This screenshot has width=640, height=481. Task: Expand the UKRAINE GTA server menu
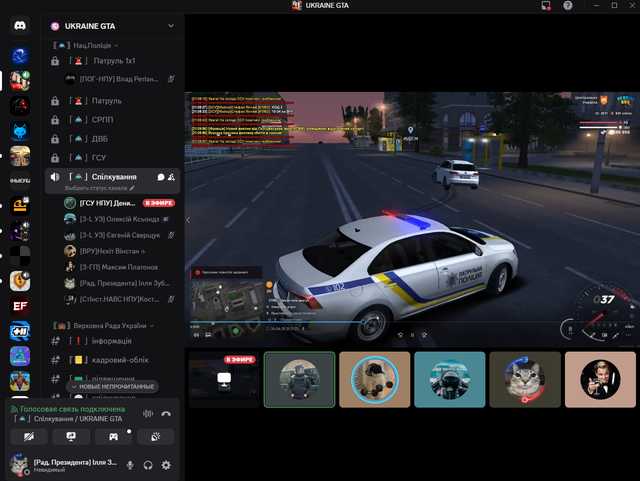coord(113,26)
